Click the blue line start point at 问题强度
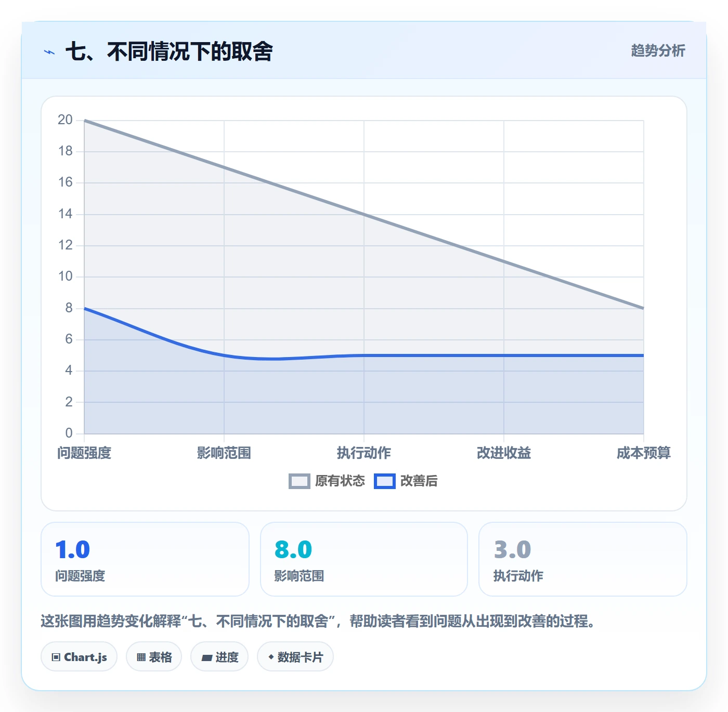Image resolution: width=728 pixels, height=712 pixels. coord(85,309)
